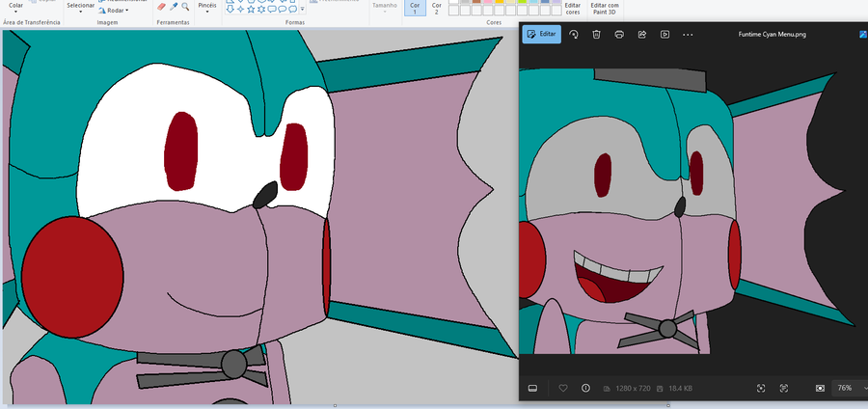Start slideshow in Photos viewer
868x409 pixels.
pos(665,35)
